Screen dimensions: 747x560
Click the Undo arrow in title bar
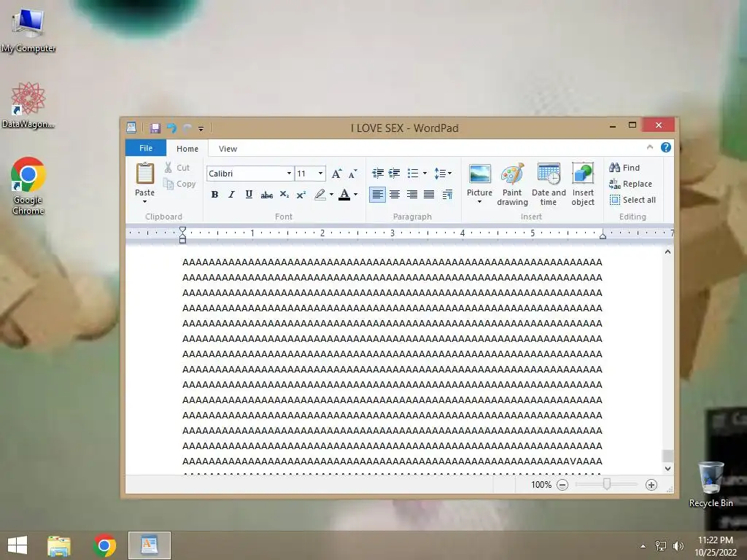[x=171, y=128]
